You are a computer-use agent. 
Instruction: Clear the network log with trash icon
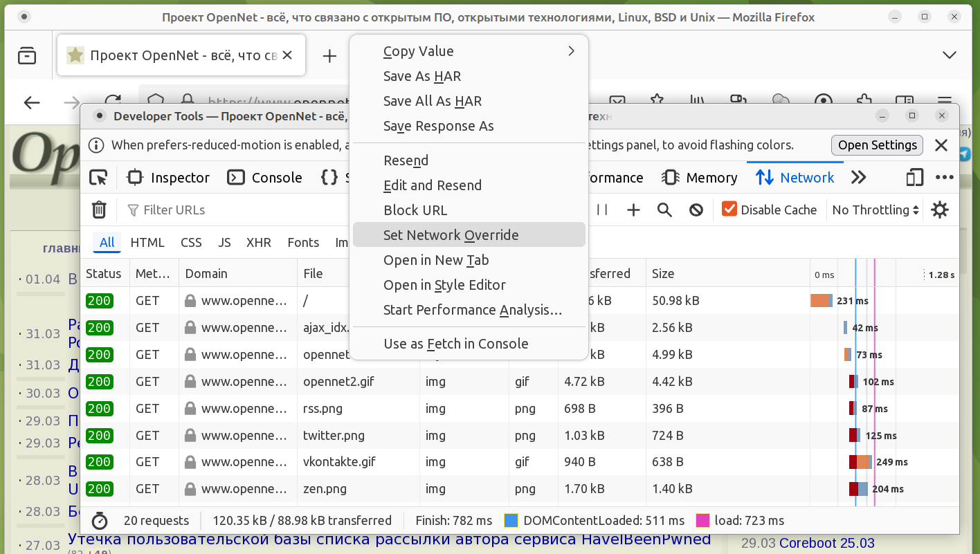(99, 210)
